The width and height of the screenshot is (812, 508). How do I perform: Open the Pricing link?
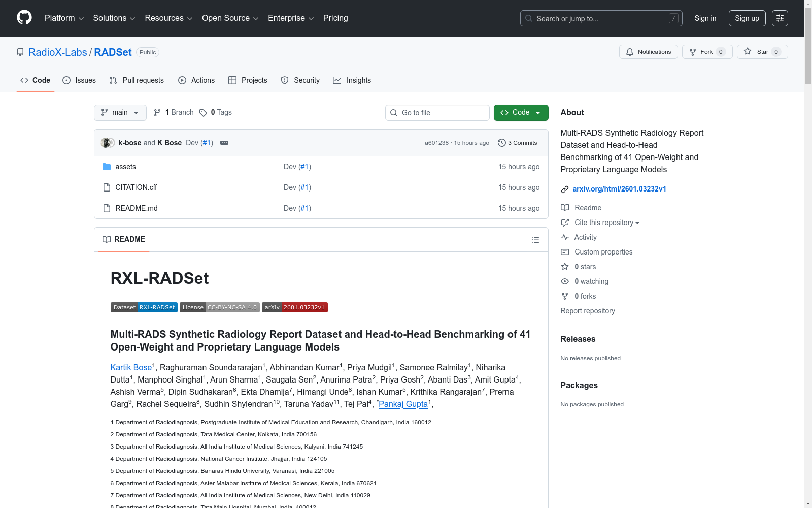click(335, 18)
